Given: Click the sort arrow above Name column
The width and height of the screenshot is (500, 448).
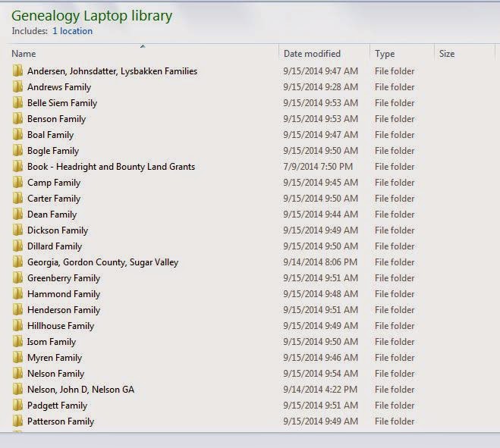Looking at the screenshot, I should pos(143,46).
